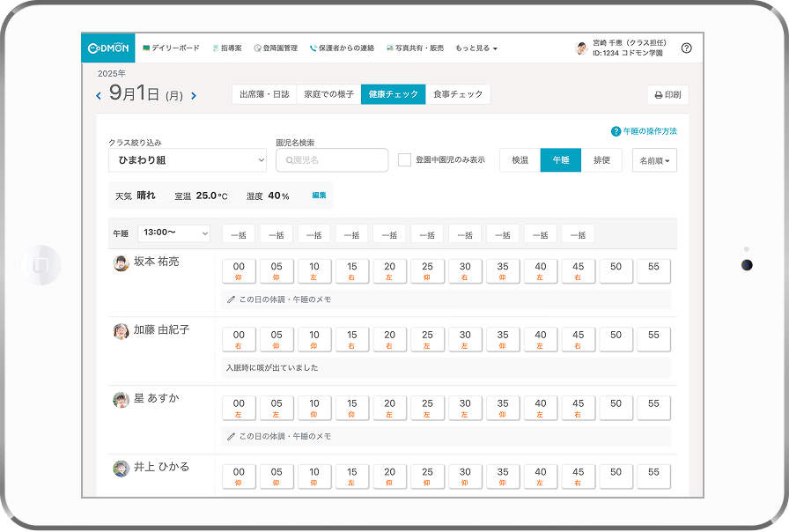The height and width of the screenshot is (532, 789).
Task: Click 坂本 祐亮's avatar
Action: 122,263
